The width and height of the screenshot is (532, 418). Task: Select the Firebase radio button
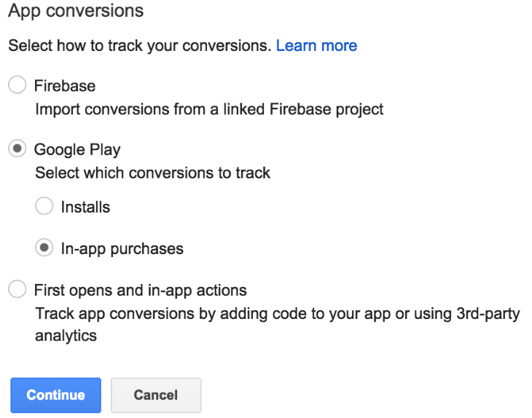point(17,86)
